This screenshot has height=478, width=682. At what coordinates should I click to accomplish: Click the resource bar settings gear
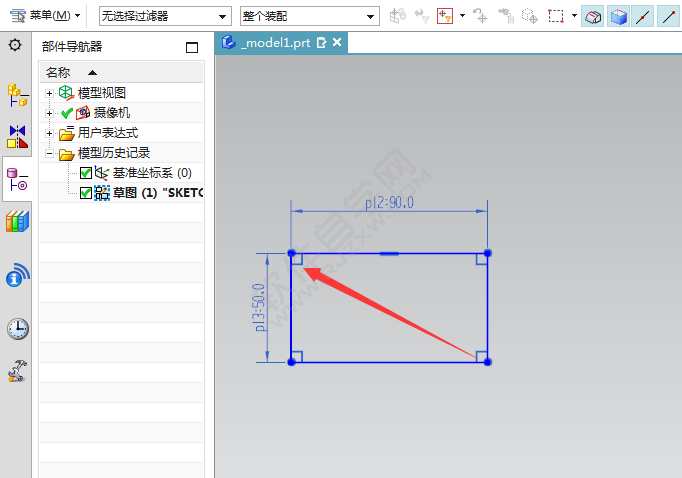[x=15, y=45]
